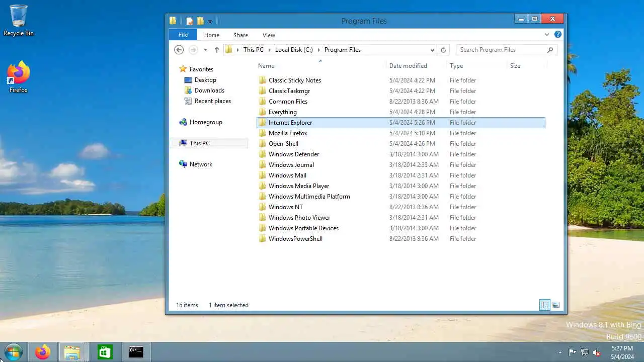Open Command Prompt from taskbar

pos(136,352)
